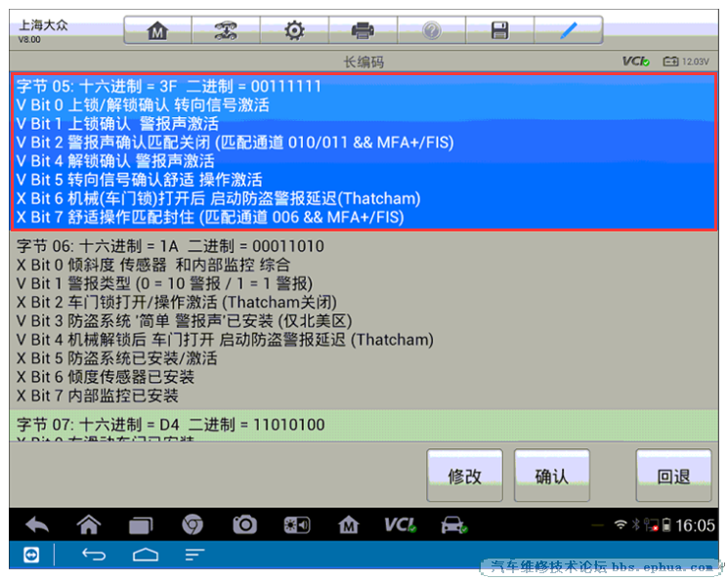Tap the 回退 button
The width and height of the screenshot is (728, 582).
tap(673, 476)
